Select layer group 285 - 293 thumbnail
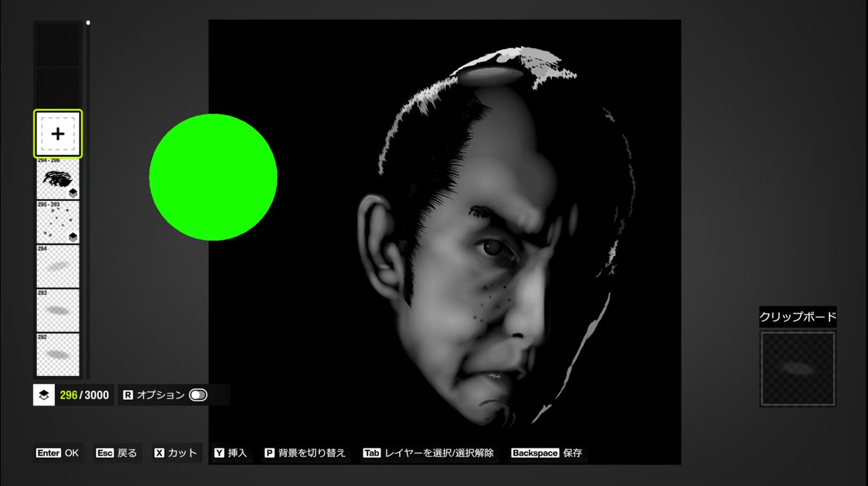This screenshot has width=868, height=486. (x=58, y=222)
